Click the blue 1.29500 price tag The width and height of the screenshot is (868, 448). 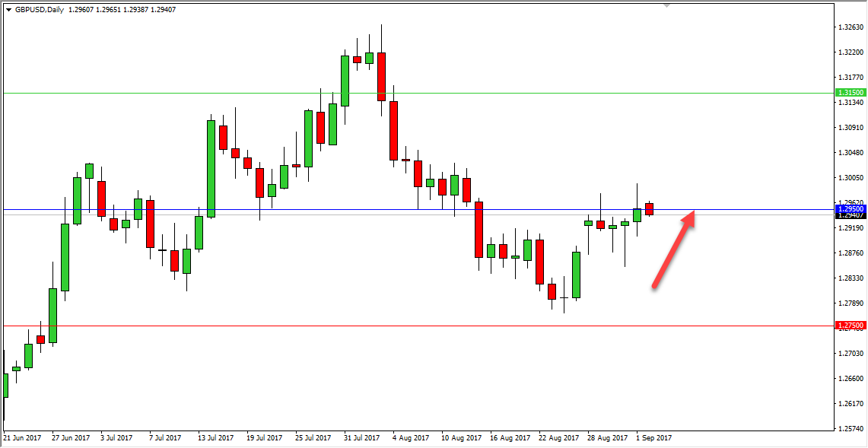[x=851, y=209]
